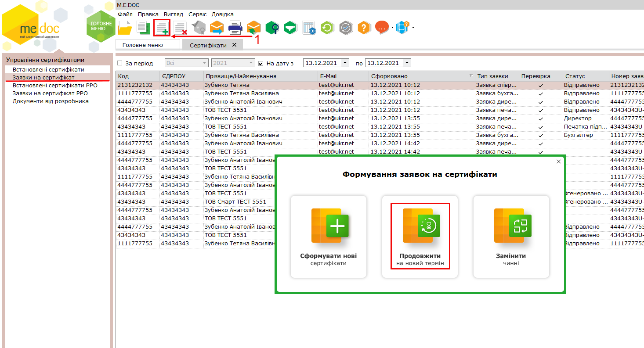Open the start date 13.12.2021 calendar dropdown
The width and height of the screenshot is (644, 348).
[x=345, y=63]
